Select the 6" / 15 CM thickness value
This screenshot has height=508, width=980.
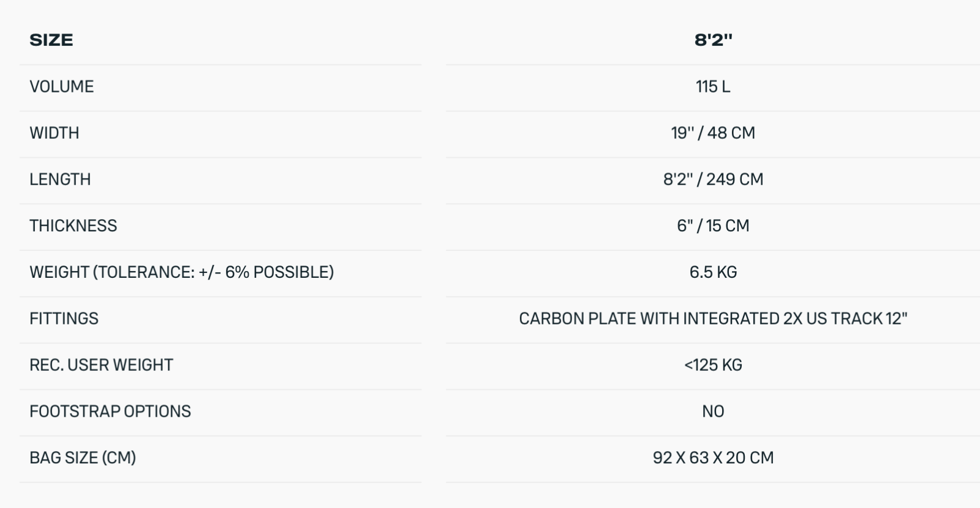coord(713,226)
